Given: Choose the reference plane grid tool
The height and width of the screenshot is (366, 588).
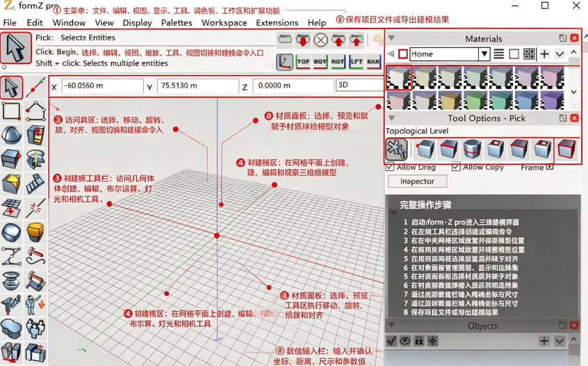Looking at the screenshot, I should (11, 207).
